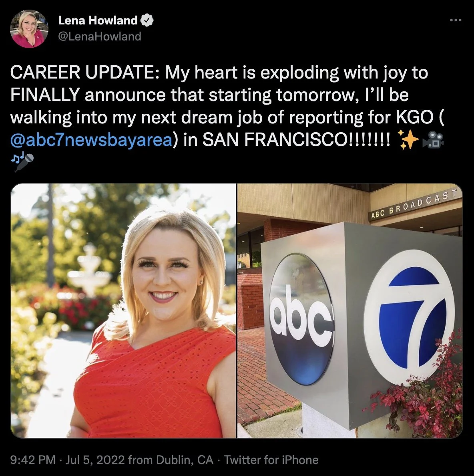Click the 9:42 PM timestamp
Image resolution: width=474 pixels, height=476 pixels.
(x=33, y=460)
